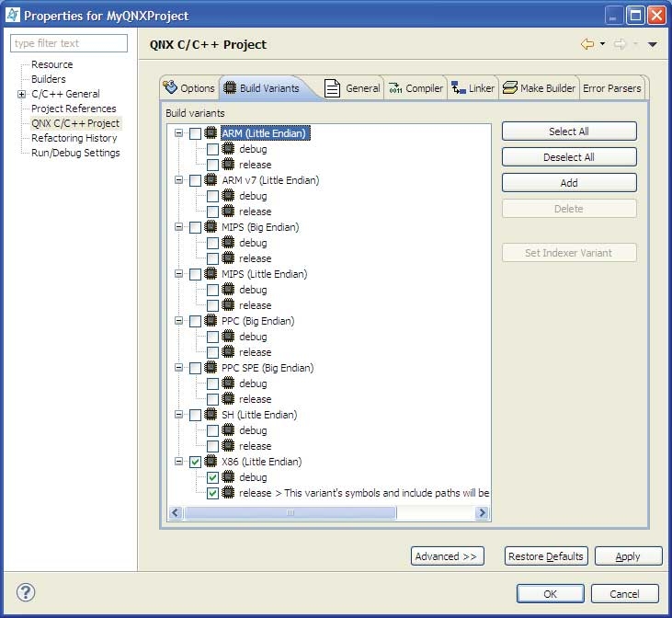Click the chip icon beside PPC (Big Endian)

[211, 321]
